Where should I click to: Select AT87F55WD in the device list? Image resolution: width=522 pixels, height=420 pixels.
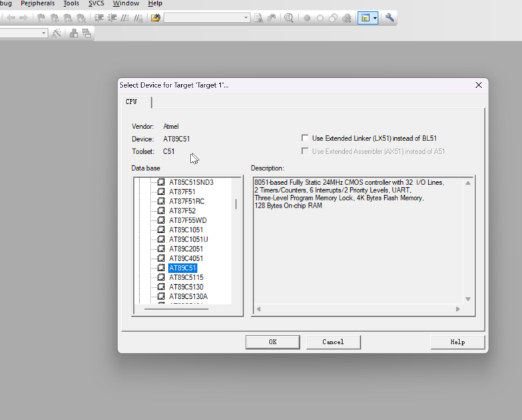click(x=188, y=220)
